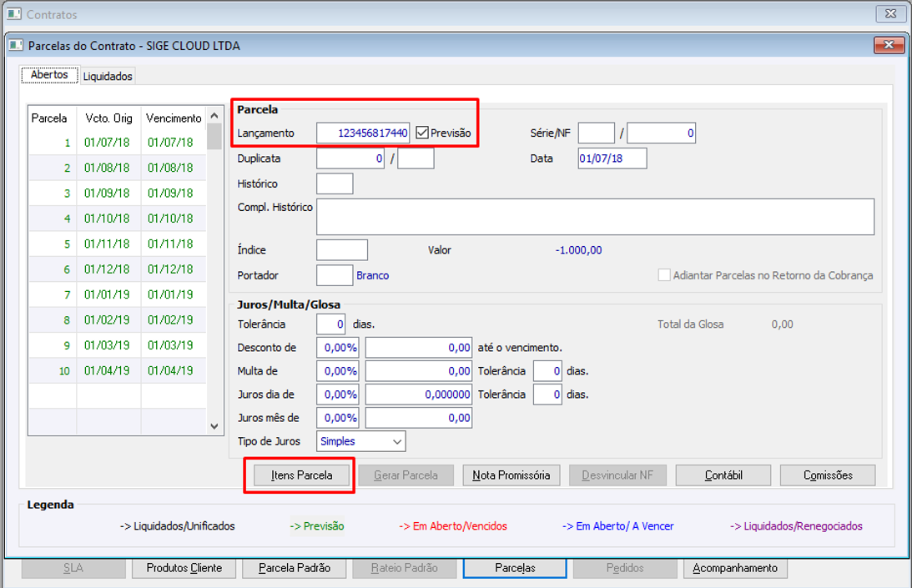Select parcel row 3 dated 01/09/18

(x=118, y=193)
